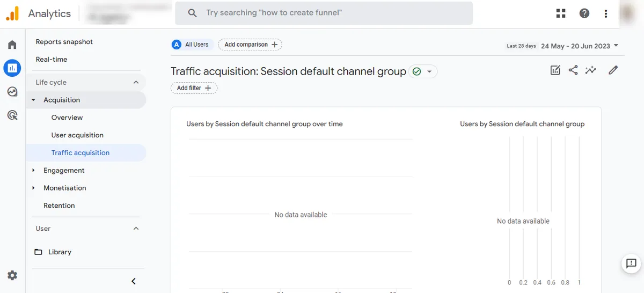Open Real-time report
The height and width of the screenshot is (293, 644).
point(52,59)
